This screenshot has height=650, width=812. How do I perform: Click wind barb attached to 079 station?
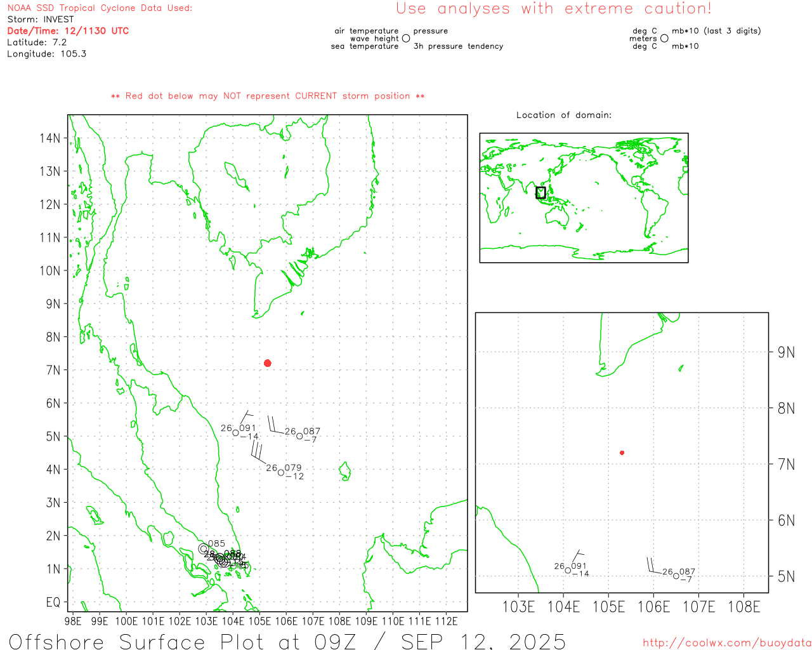pos(259,453)
